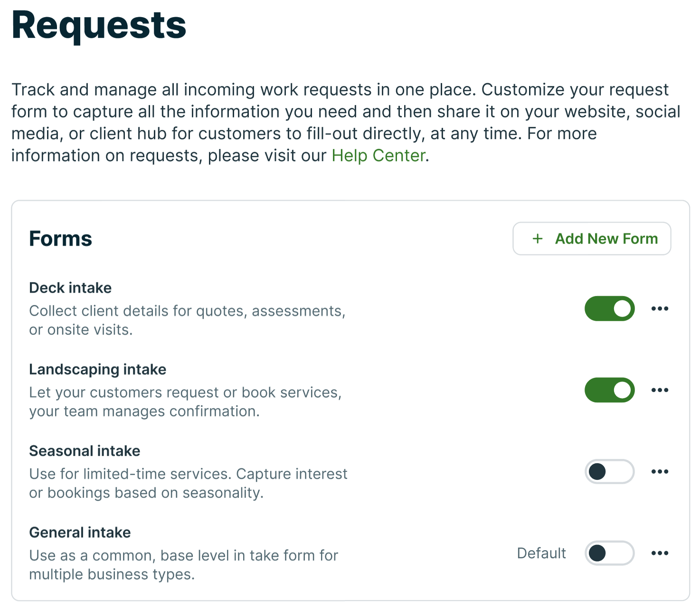Click the Add New Form button
Screen dimensions: 700x610
[x=592, y=238]
